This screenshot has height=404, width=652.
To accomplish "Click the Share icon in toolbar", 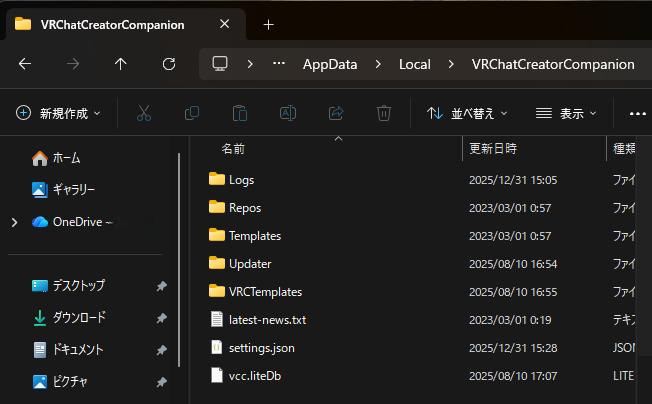I will click(336, 114).
